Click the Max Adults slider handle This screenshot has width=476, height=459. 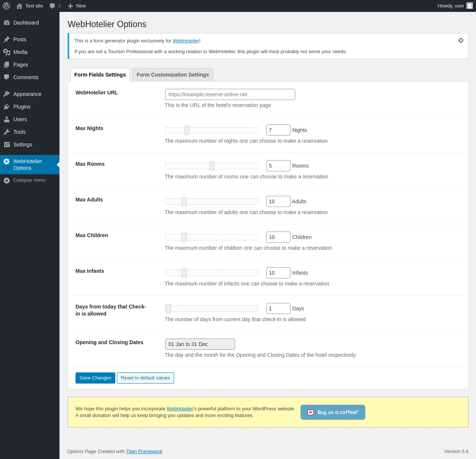[x=184, y=201]
